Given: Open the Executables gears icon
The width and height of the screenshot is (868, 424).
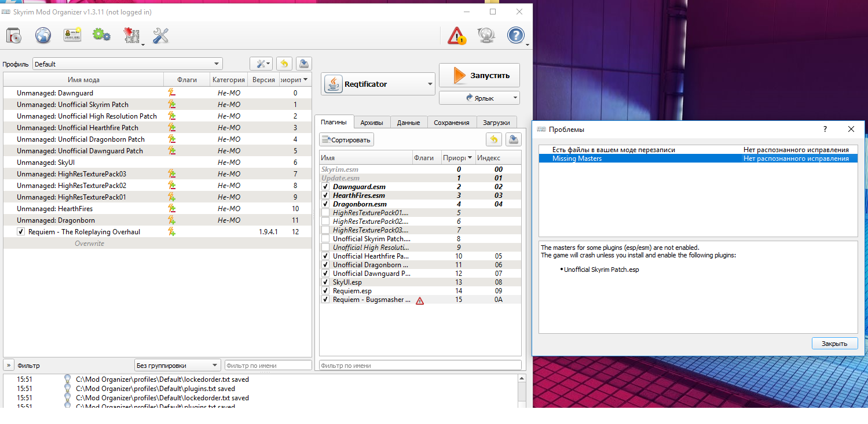Looking at the screenshot, I should [101, 35].
